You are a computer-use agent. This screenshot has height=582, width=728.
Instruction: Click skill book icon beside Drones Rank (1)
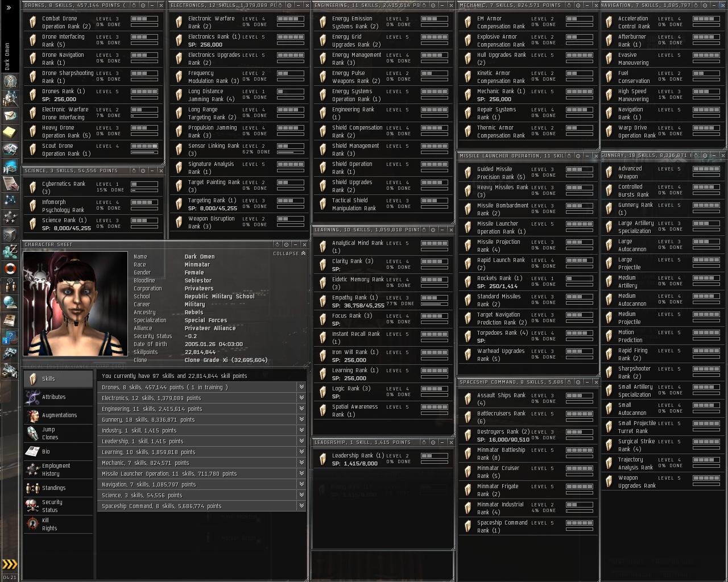click(33, 95)
